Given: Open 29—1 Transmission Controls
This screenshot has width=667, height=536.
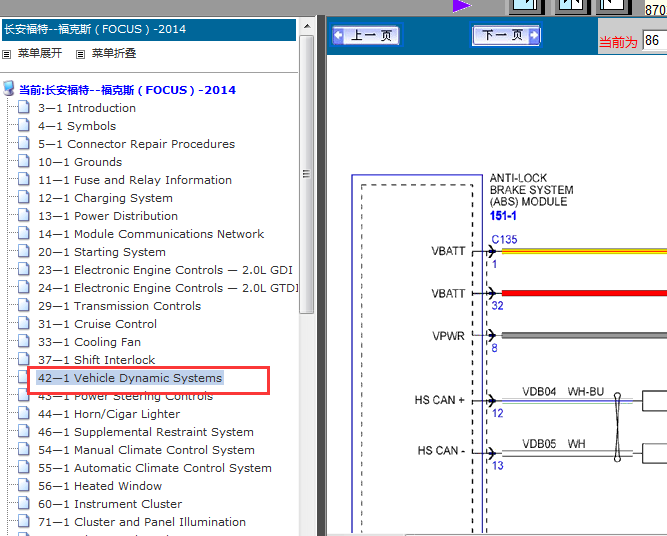Looking at the screenshot, I should 120,306.
